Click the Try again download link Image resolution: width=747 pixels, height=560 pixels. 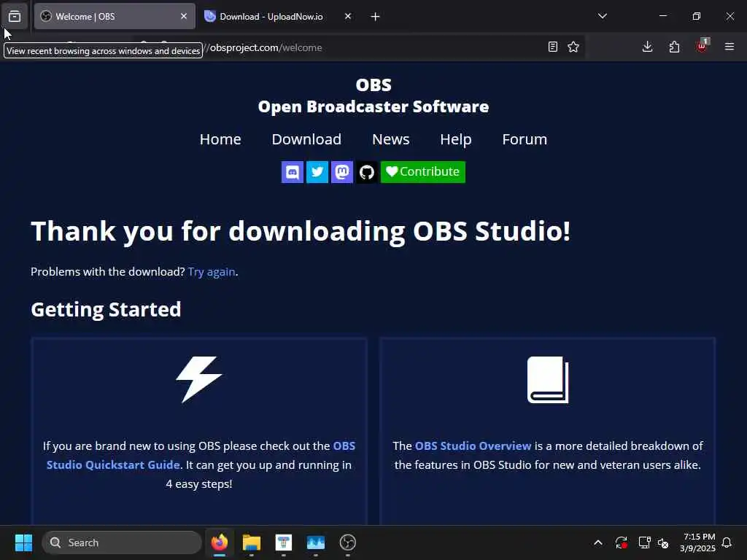212,272
